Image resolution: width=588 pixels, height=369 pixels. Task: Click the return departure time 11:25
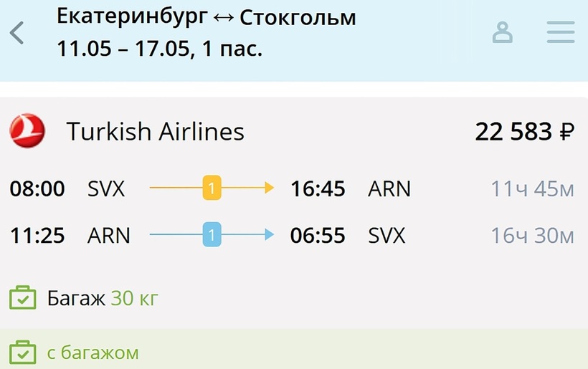tap(37, 235)
